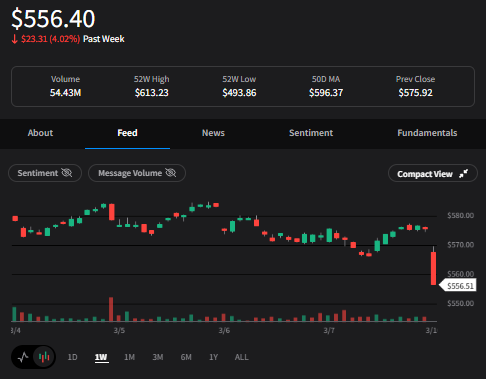Set chart range to 1Y
The width and height of the screenshot is (486, 379).
[x=213, y=357]
